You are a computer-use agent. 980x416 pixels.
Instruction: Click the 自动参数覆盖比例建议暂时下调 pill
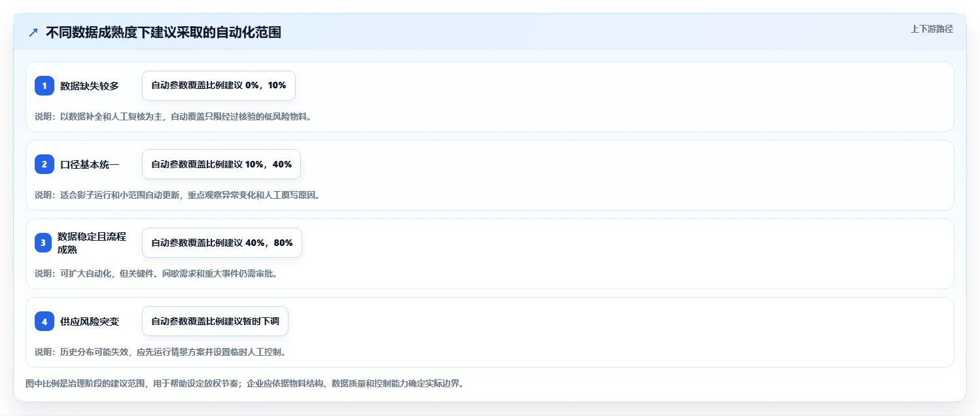pos(215,321)
